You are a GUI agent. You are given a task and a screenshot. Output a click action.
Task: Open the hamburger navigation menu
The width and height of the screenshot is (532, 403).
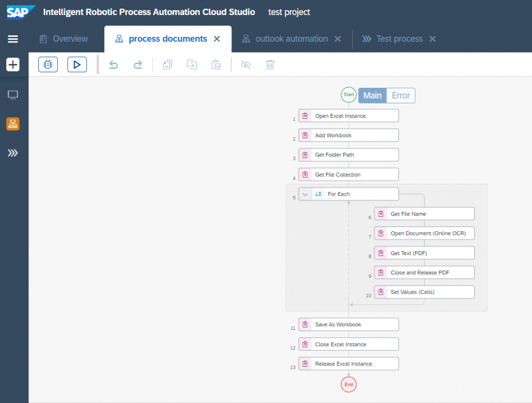point(13,39)
